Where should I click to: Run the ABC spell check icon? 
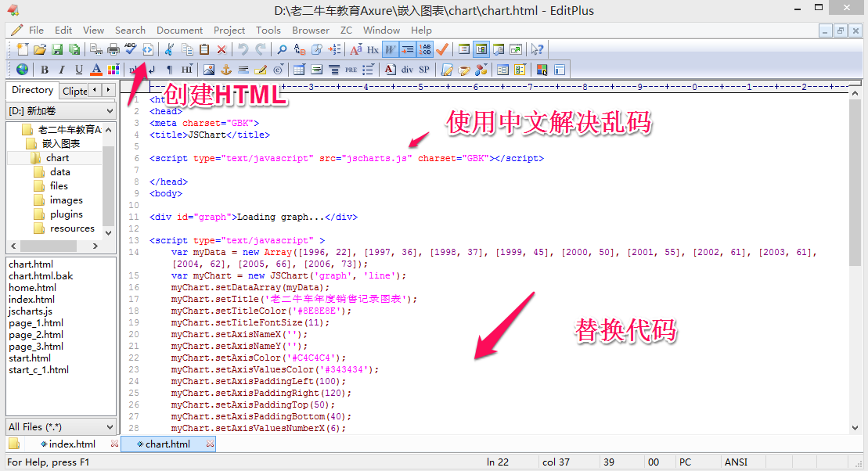point(131,50)
